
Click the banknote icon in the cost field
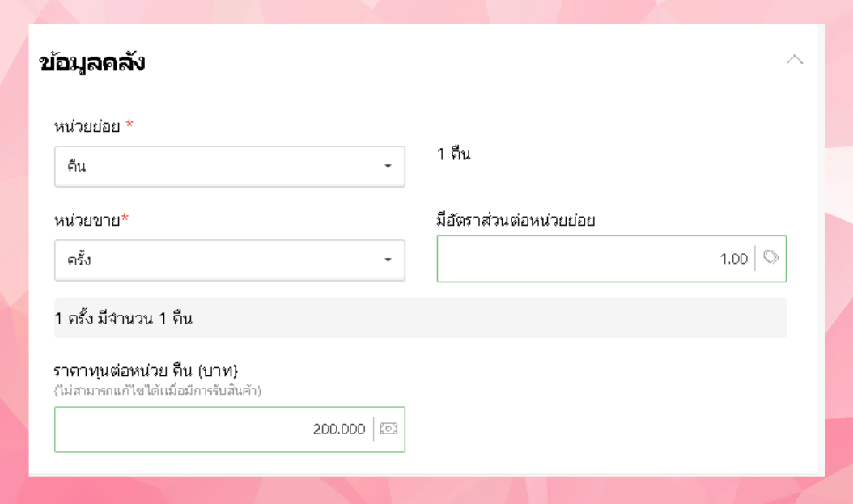[x=388, y=429]
